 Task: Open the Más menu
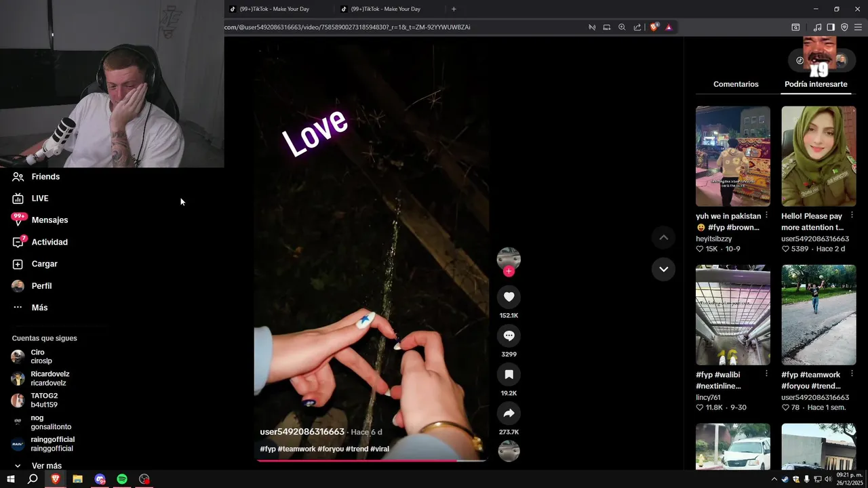click(30, 307)
